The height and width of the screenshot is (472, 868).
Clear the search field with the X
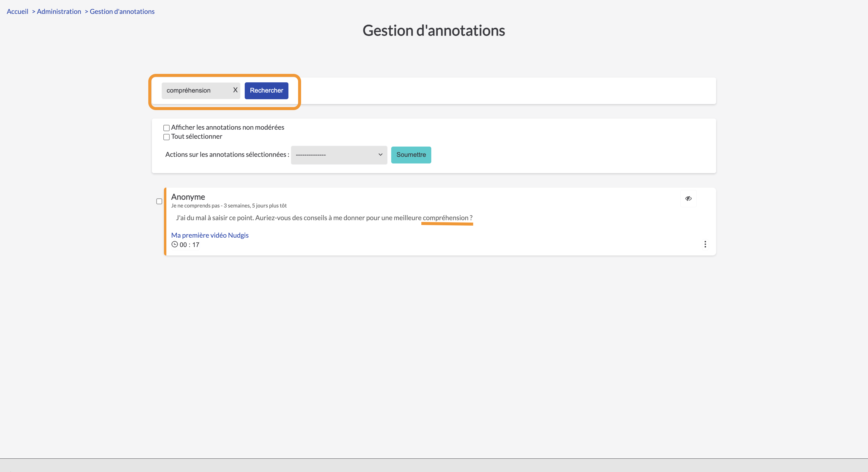(x=235, y=90)
